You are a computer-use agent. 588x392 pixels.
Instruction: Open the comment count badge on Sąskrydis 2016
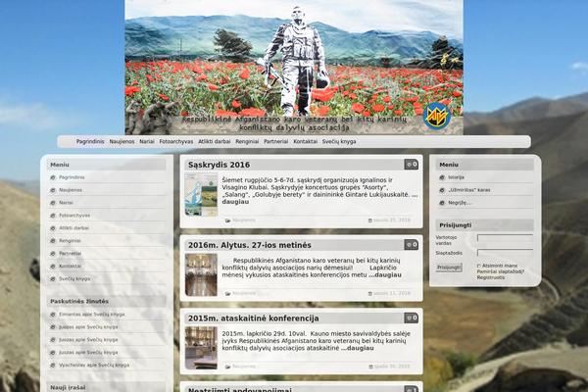pos(412,165)
